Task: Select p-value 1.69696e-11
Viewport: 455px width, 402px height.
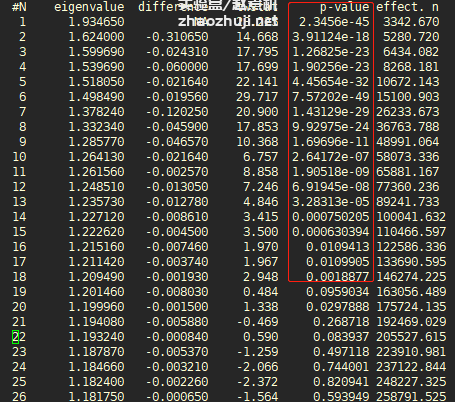Action: [x=331, y=142]
